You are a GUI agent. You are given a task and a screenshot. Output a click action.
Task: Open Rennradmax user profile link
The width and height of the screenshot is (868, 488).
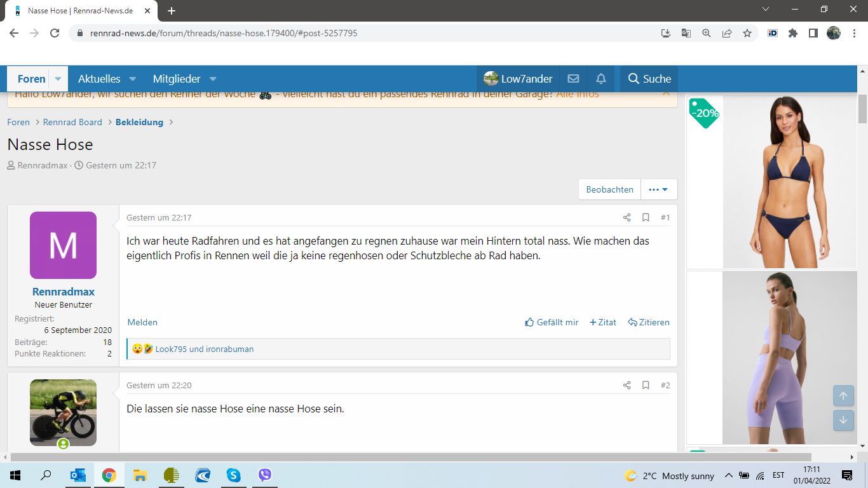[63, 292]
